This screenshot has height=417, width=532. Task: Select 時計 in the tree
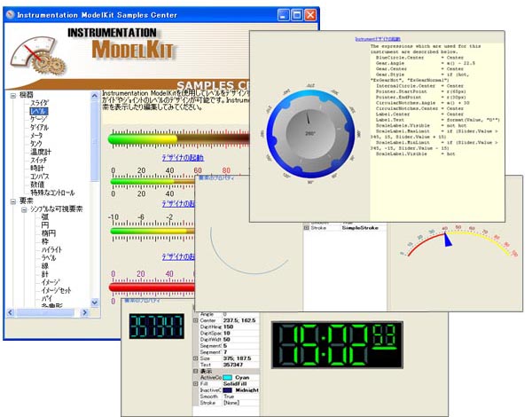pos(37,168)
